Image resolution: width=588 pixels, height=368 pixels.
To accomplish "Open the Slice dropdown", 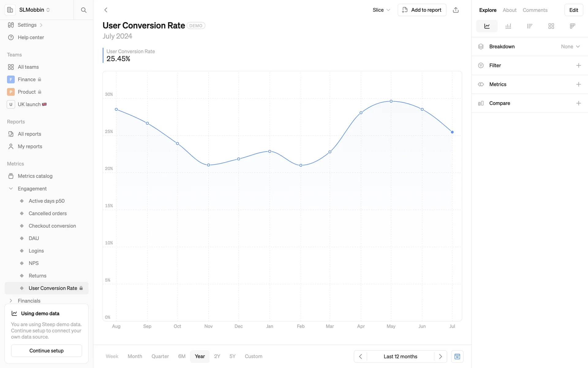I will click(381, 10).
